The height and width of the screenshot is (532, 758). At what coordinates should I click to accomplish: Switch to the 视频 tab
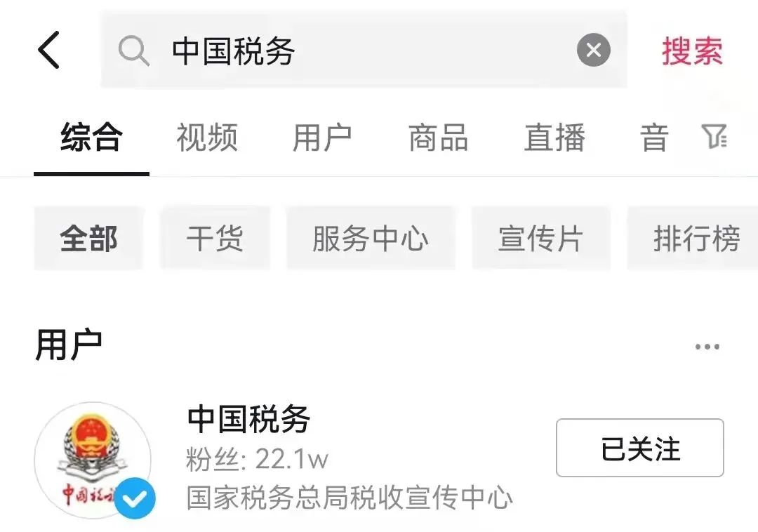(x=207, y=138)
